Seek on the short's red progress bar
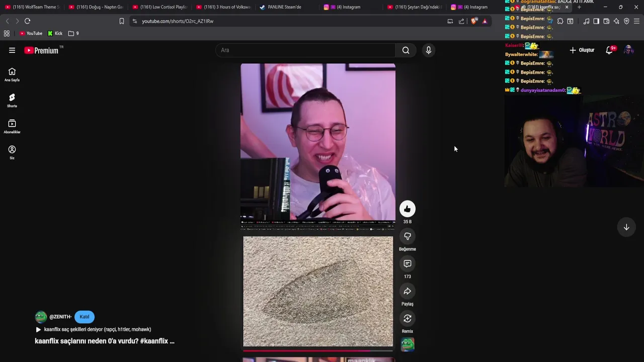644x362 pixels. click(x=318, y=350)
